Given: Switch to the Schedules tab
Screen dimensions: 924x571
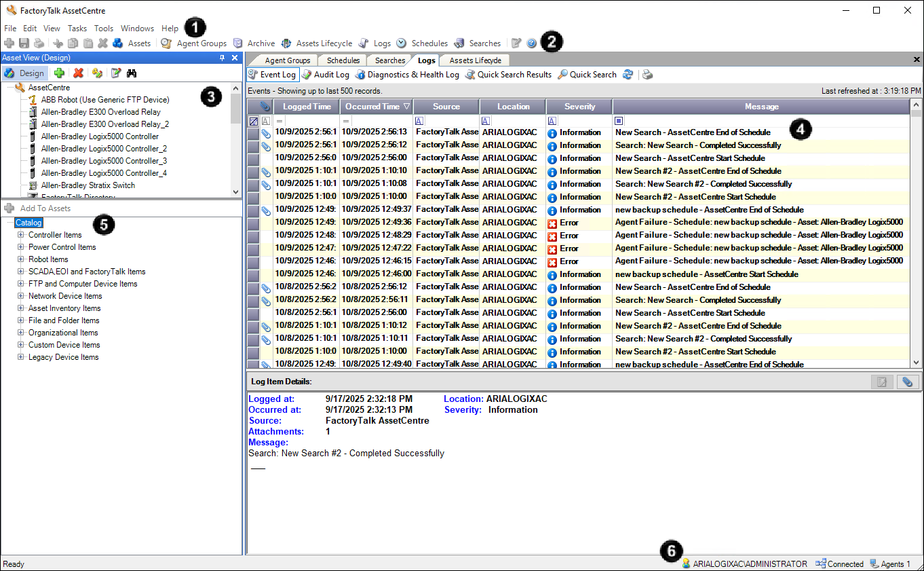Looking at the screenshot, I should (x=343, y=60).
